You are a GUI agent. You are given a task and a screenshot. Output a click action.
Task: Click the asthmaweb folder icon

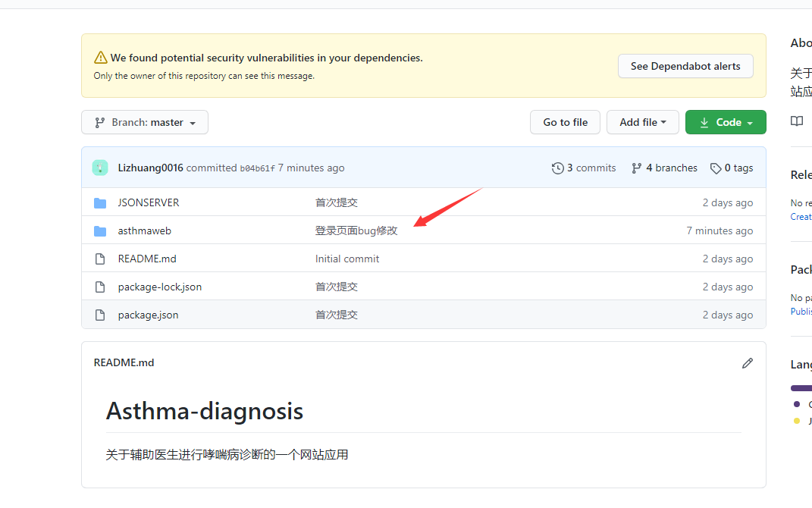pyautogui.click(x=100, y=231)
